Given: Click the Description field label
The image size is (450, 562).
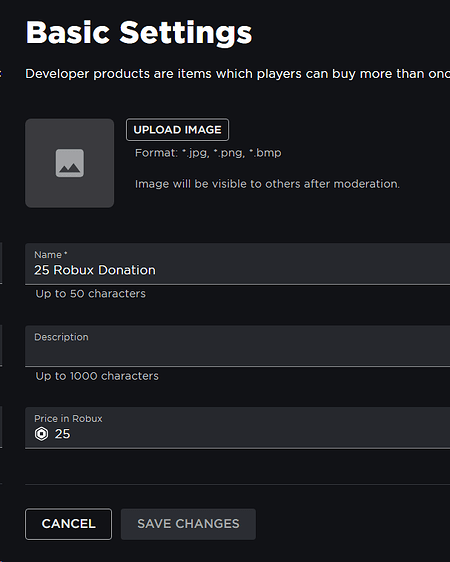Looking at the screenshot, I should point(61,337).
